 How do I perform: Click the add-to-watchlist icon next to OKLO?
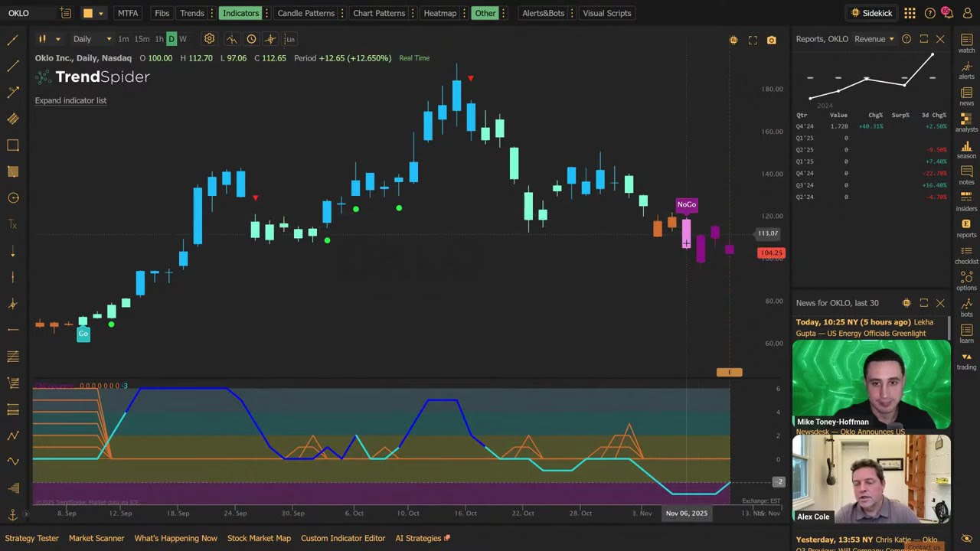[x=66, y=13]
